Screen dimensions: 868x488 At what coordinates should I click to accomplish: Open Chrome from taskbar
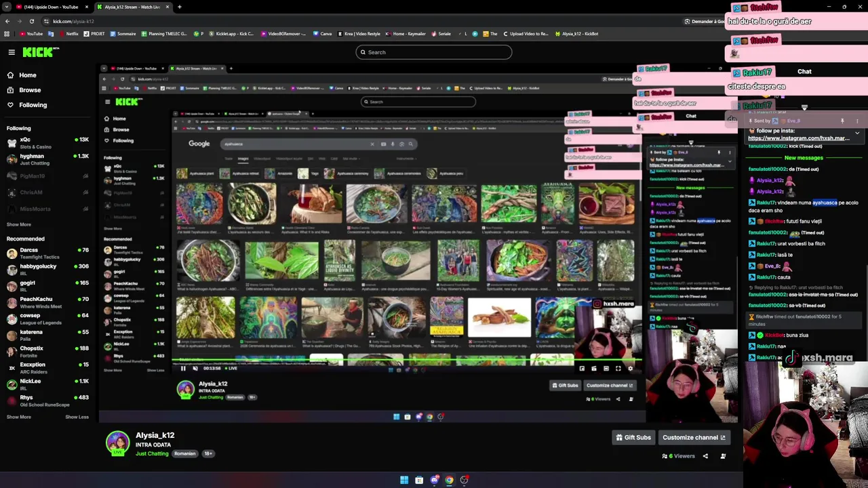[x=449, y=480]
